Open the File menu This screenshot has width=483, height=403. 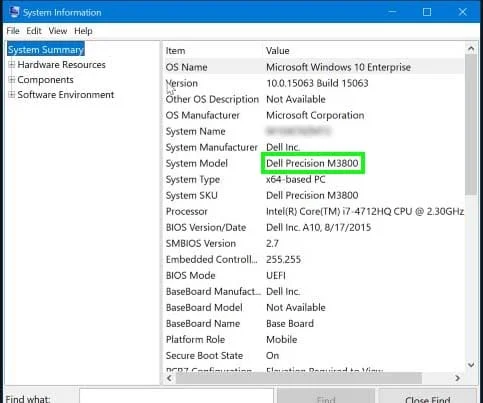tap(13, 31)
